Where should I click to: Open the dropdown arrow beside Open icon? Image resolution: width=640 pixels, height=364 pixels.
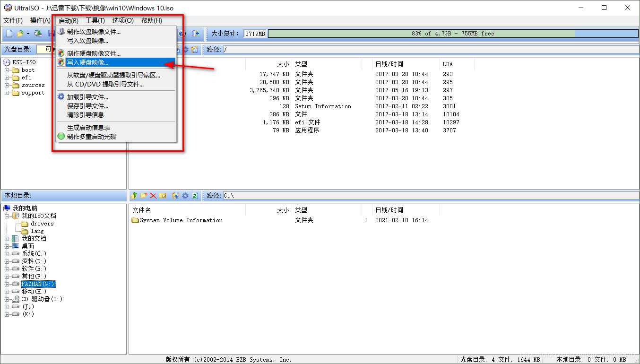click(28, 34)
